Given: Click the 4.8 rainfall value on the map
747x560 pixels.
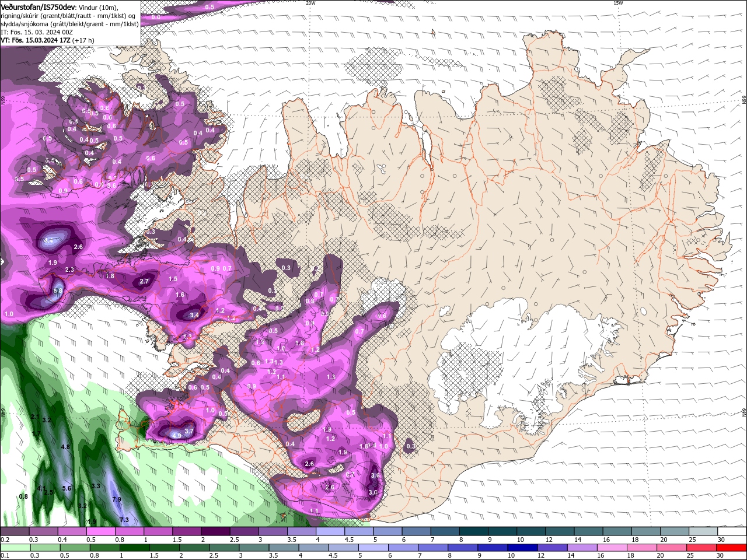Looking at the screenshot, I should coord(65,447).
